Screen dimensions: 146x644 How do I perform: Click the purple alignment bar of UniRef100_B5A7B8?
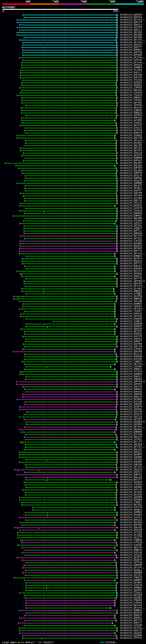pyautogui.click(x=64, y=352)
